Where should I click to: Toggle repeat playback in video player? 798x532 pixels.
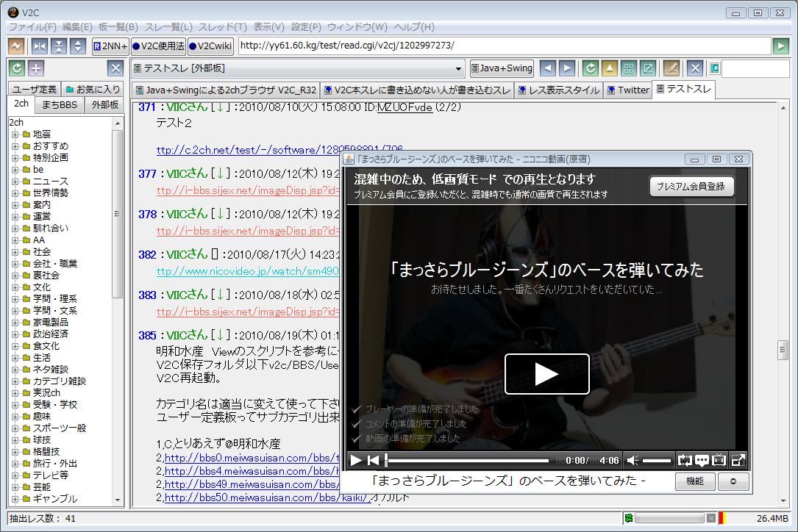pos(685,461)
